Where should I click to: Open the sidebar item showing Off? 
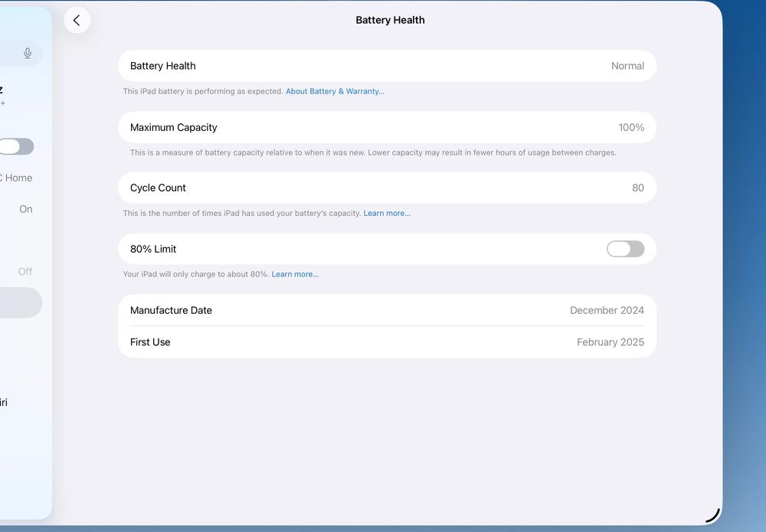click(21, 272)
